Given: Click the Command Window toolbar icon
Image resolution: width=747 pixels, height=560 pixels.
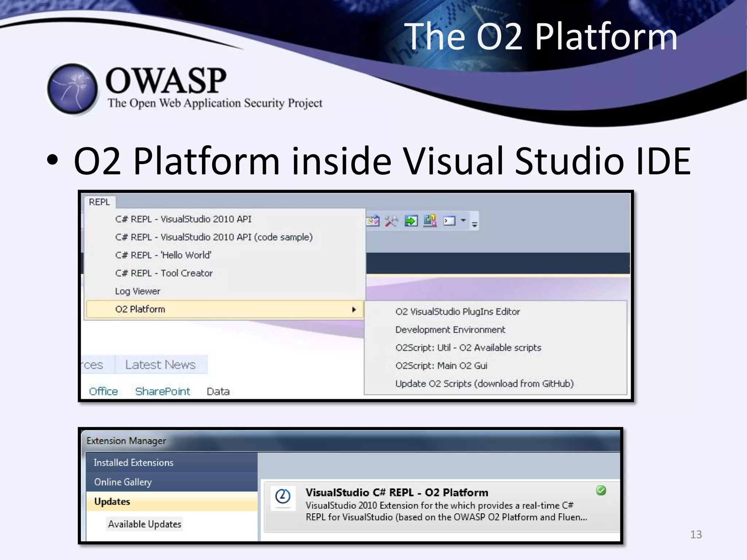Looking at the screenshot, I should pyautogui.click(x=449, y=221).
